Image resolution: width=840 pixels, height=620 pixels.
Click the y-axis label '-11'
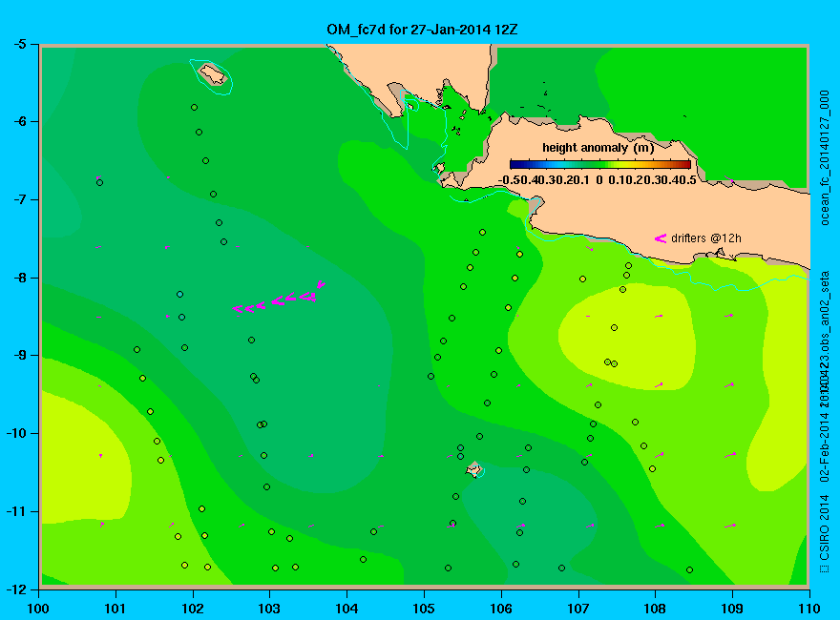(x=16, y=511)
